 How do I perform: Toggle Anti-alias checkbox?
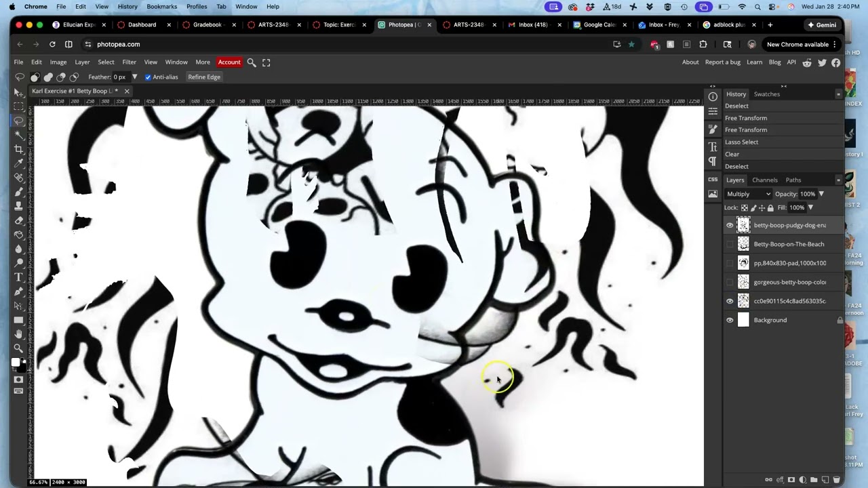tap(148, 77)
